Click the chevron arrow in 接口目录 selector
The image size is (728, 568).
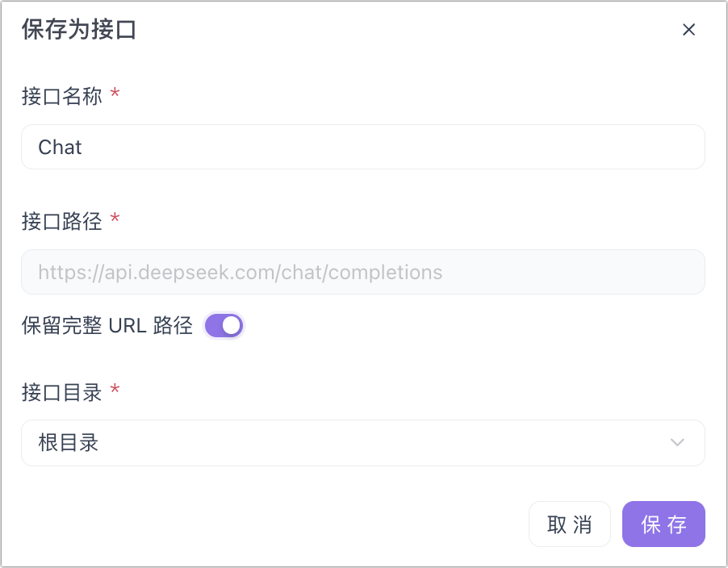click(678, 443)
